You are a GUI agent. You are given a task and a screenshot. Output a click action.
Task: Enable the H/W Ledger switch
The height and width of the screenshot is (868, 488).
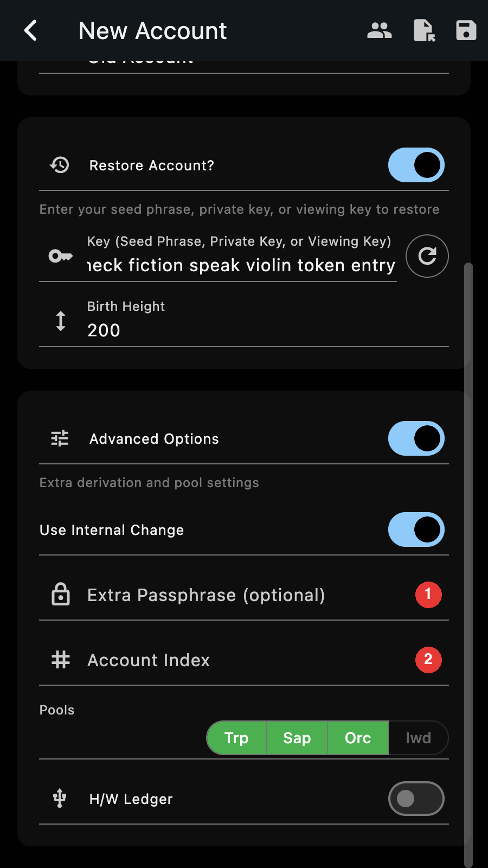416,799
